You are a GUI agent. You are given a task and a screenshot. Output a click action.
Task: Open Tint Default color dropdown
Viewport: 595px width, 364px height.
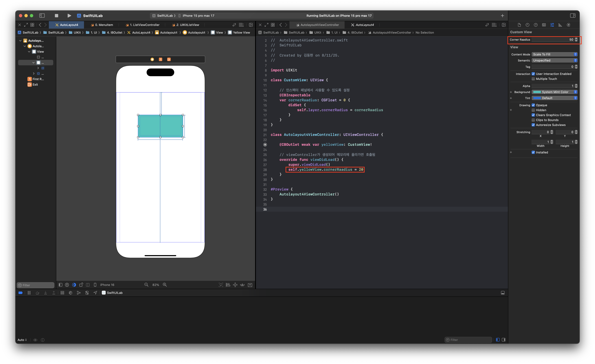554,98
